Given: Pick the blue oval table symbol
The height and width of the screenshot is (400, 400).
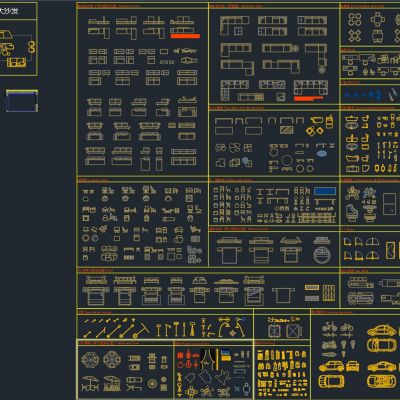Looking at the screenshot, I should pyautogui.click(x=321, y=154).
